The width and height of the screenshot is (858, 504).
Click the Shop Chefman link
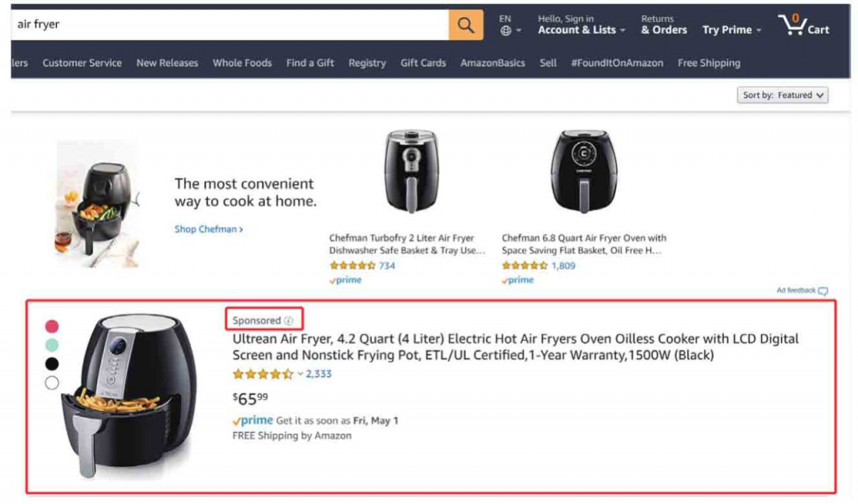click(x=209, y=229)
